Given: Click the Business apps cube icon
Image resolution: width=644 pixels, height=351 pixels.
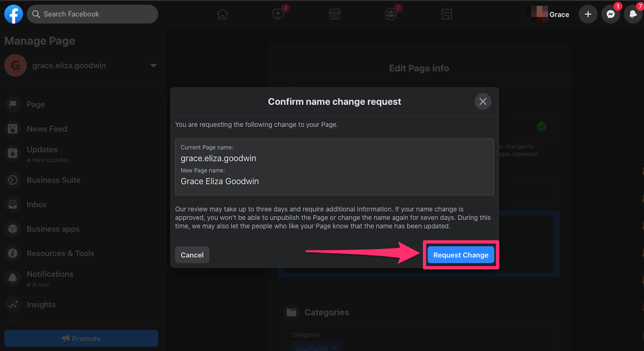Looking at the screenshot, I should 13,229.
